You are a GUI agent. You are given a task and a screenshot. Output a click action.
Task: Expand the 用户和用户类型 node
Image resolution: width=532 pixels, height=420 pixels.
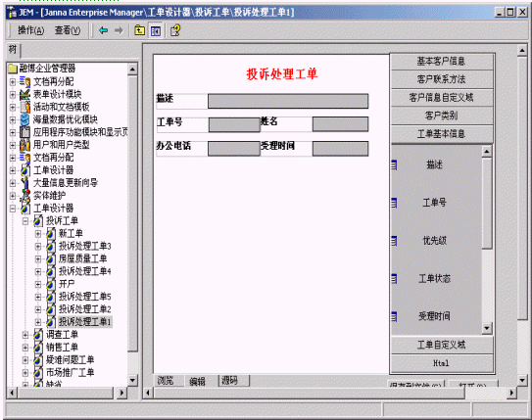tap(13, 146)
